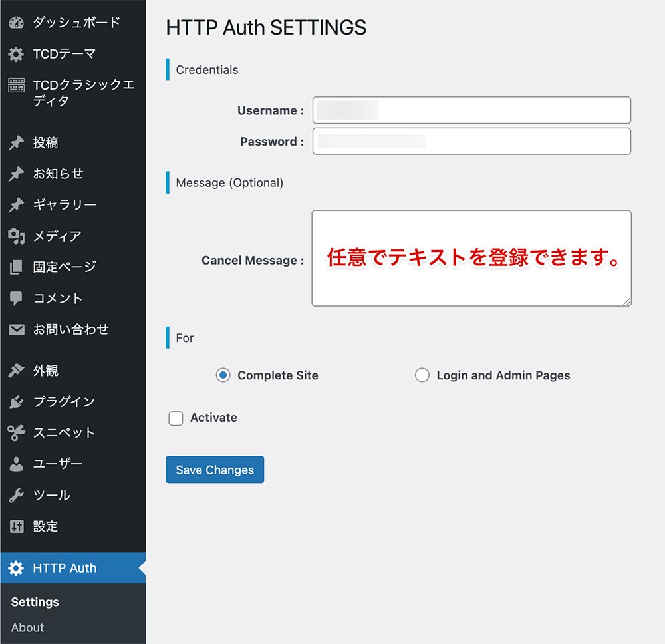
Task: Choose the Login and Admin Pages option
Action: click(422, 375)
